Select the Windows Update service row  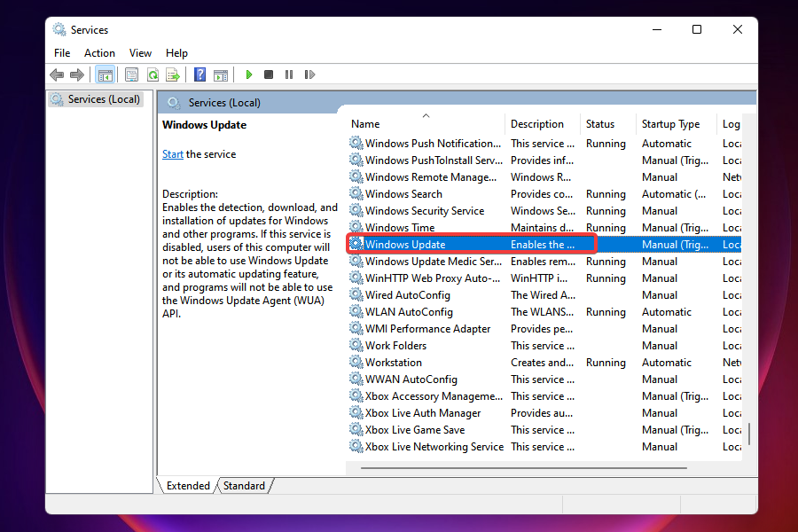click(544, 245)
